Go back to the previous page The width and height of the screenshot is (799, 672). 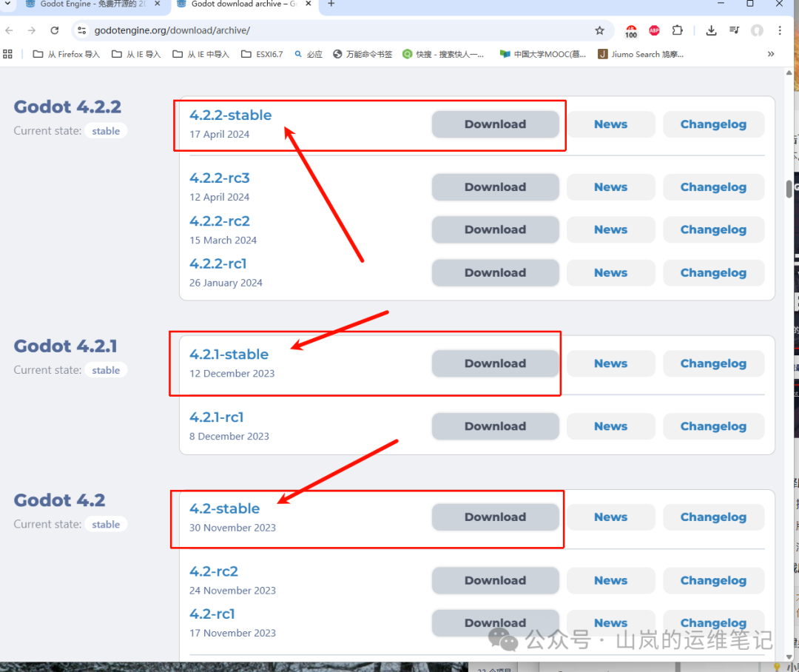9,30
